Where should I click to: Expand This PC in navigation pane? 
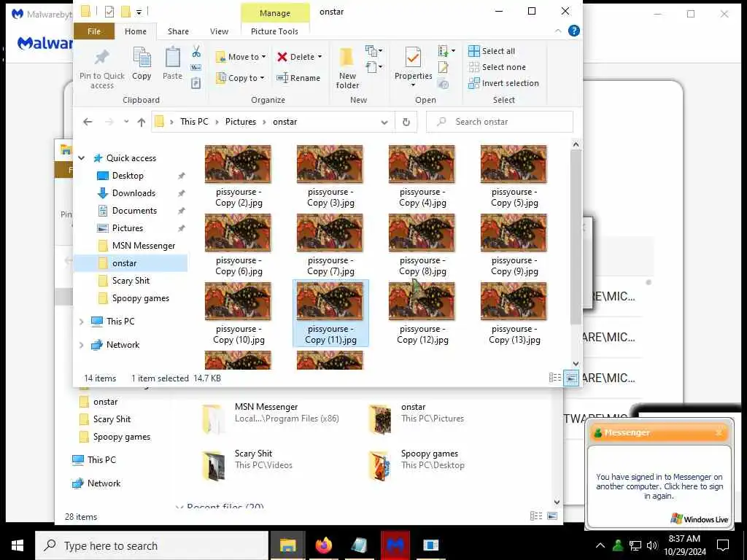tap(82, 322)
